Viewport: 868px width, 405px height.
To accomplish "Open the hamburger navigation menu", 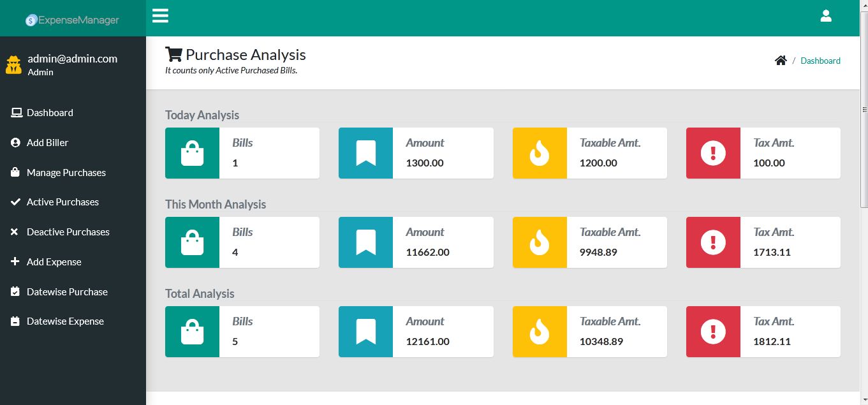I will (x=159, y=15).
